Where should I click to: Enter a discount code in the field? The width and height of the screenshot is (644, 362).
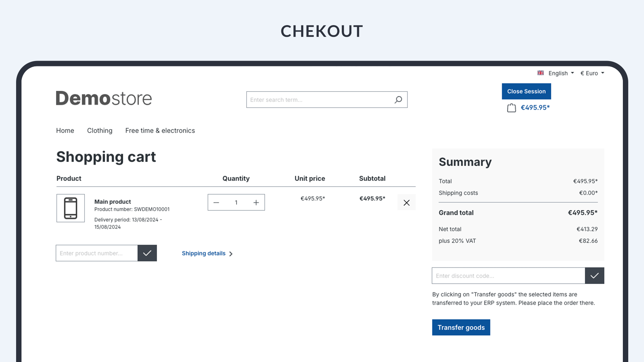tap(508, 276)
